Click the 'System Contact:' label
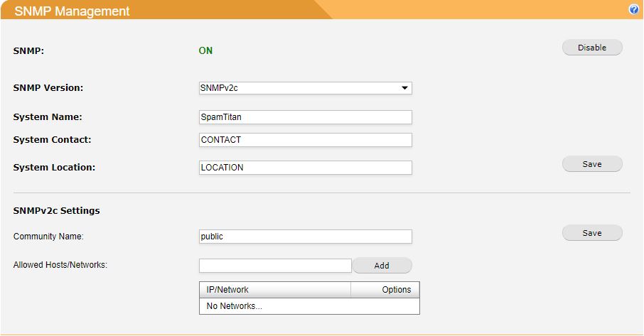 pos(52,140)
